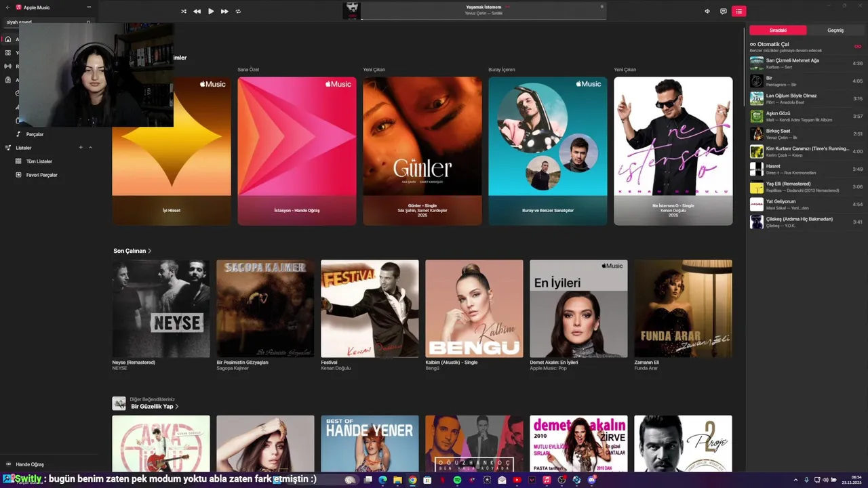Open the Browse grid icon in sidebar
This screenshot has height=488, width=868.
click(x=8, y=53)
